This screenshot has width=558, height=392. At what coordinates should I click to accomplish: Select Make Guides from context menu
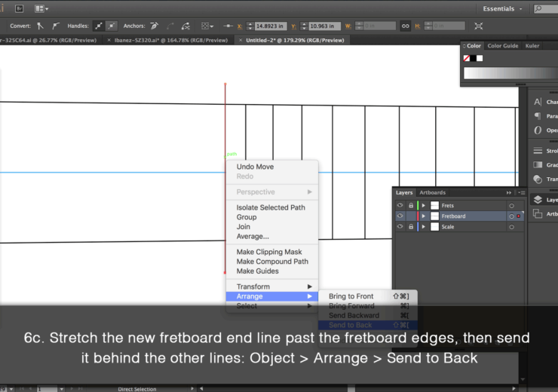(x=257, y=271)
